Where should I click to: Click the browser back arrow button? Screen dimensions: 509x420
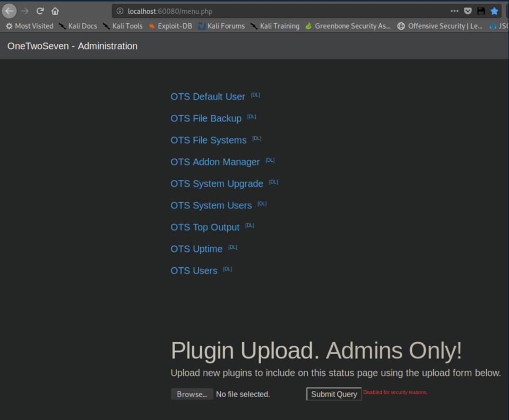point(10,11)
